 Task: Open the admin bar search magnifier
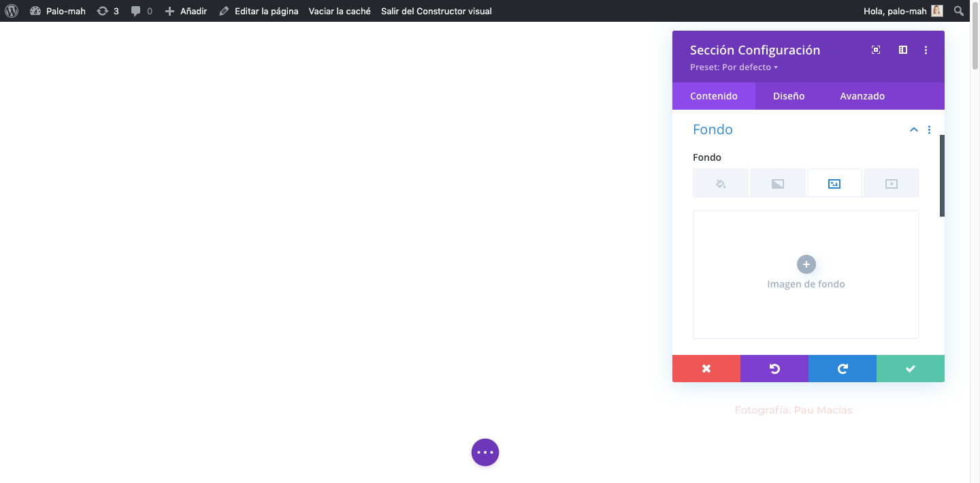959,11
